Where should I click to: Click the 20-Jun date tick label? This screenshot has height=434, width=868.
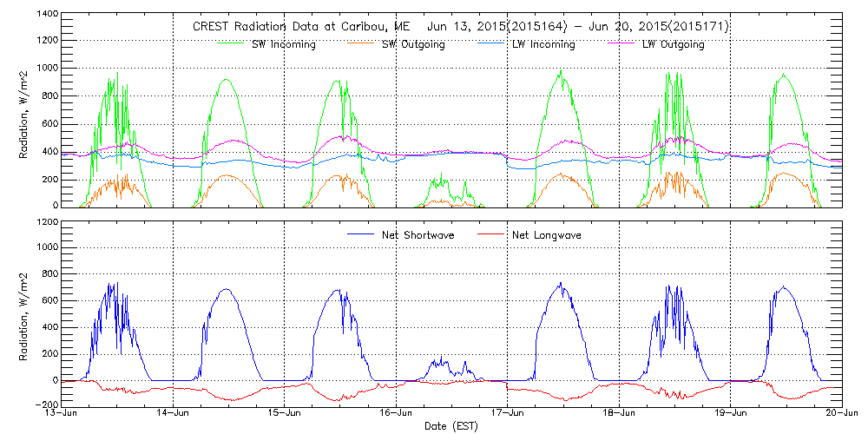pyautogui.click(x=840, y=413)
